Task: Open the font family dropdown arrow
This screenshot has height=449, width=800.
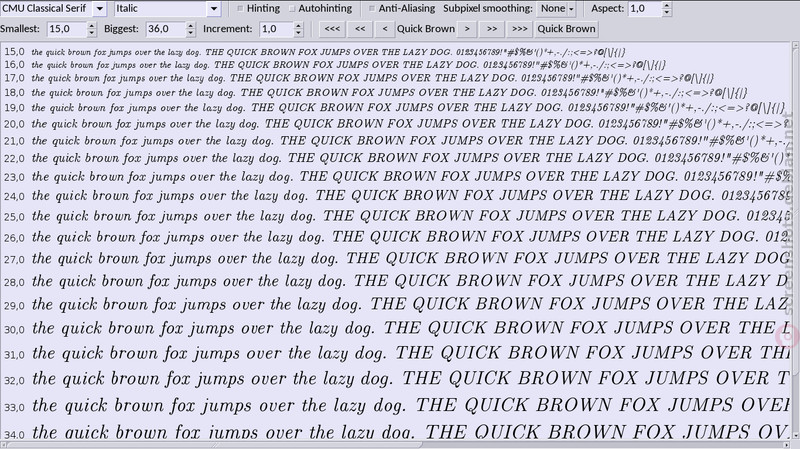Action: coord(99,9)
